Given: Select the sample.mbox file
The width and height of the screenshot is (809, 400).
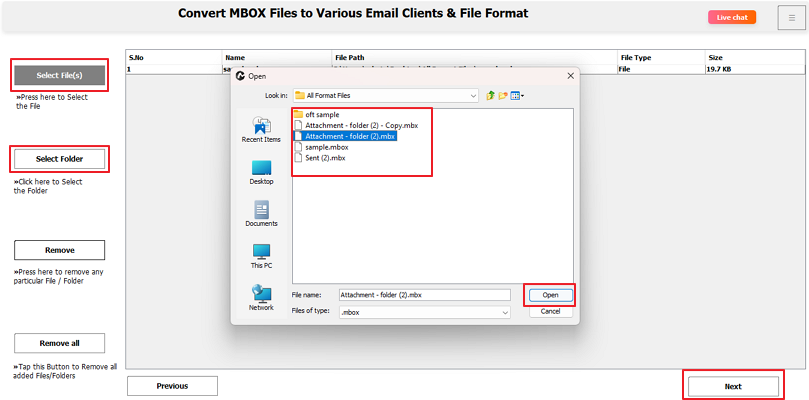Looking at the screenshot, I should (321, 147).
